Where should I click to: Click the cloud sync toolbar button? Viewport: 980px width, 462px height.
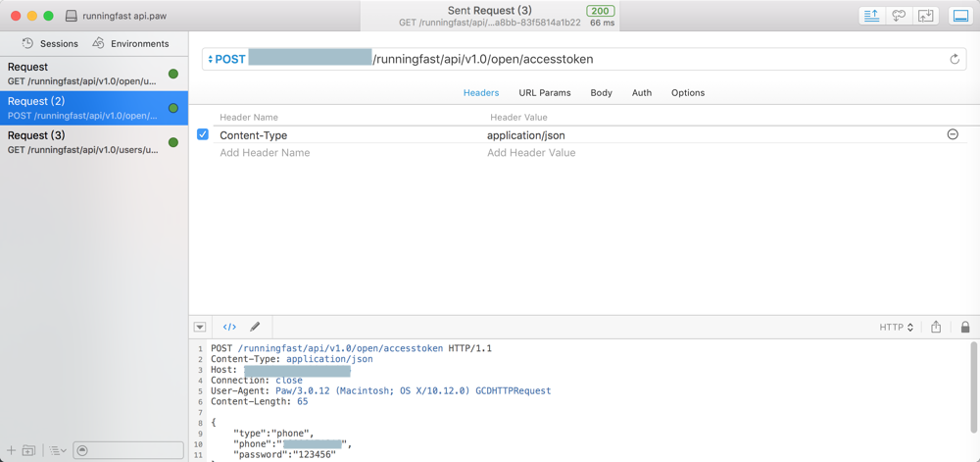pyautogui.click(x=899, y=16)
